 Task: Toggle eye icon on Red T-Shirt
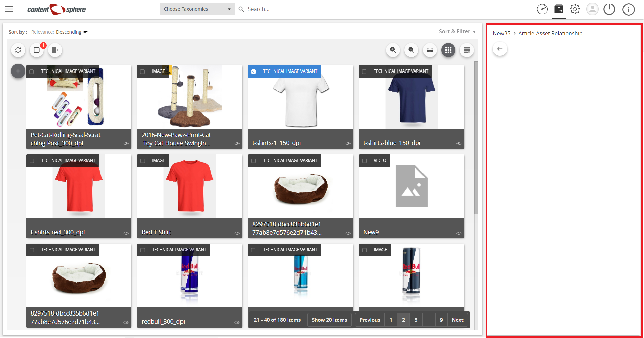coord(237,233)
